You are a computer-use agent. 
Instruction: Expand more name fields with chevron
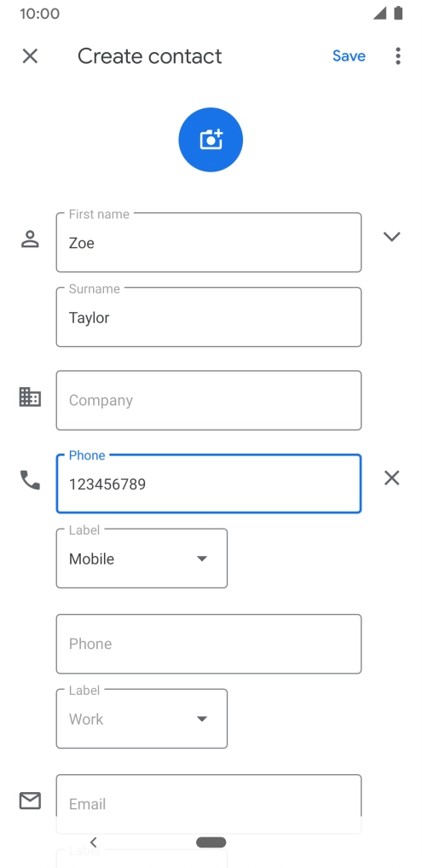tap(391, 236)
